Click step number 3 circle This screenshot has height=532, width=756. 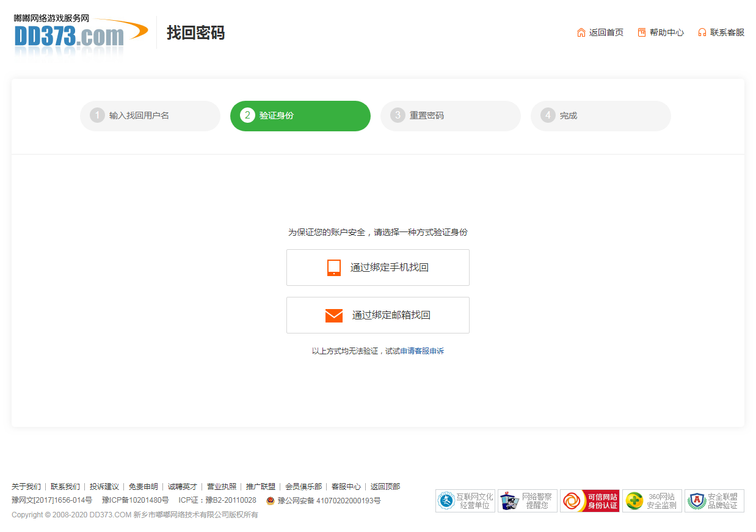click(398, 115)
